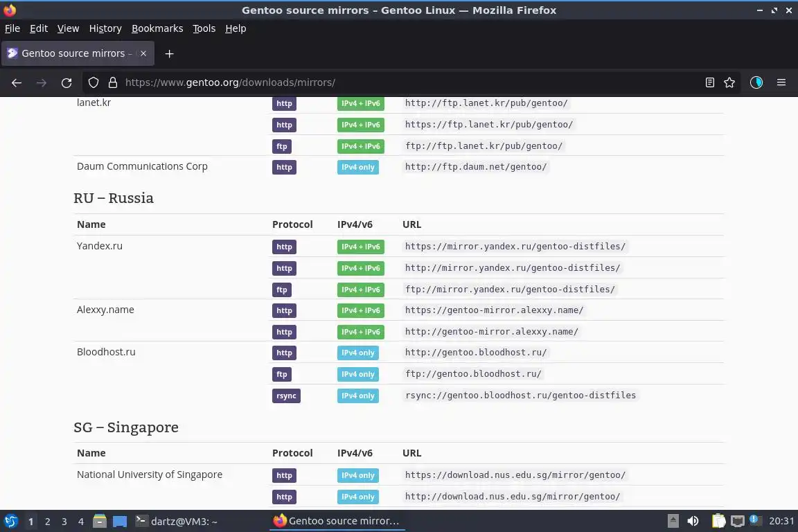Click the eject removable media tray icon
Viewport: 798px width, 532px height.
(x=673, y=522)
